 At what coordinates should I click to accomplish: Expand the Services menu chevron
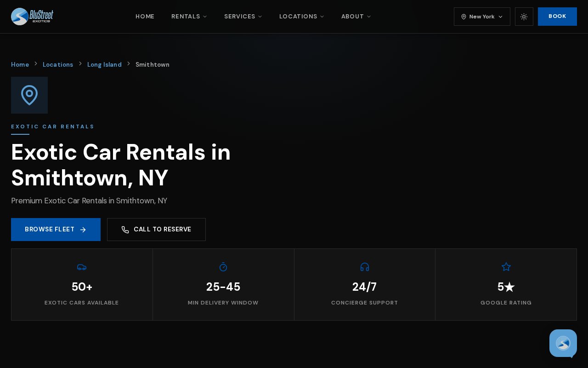(x=260, y=17)
